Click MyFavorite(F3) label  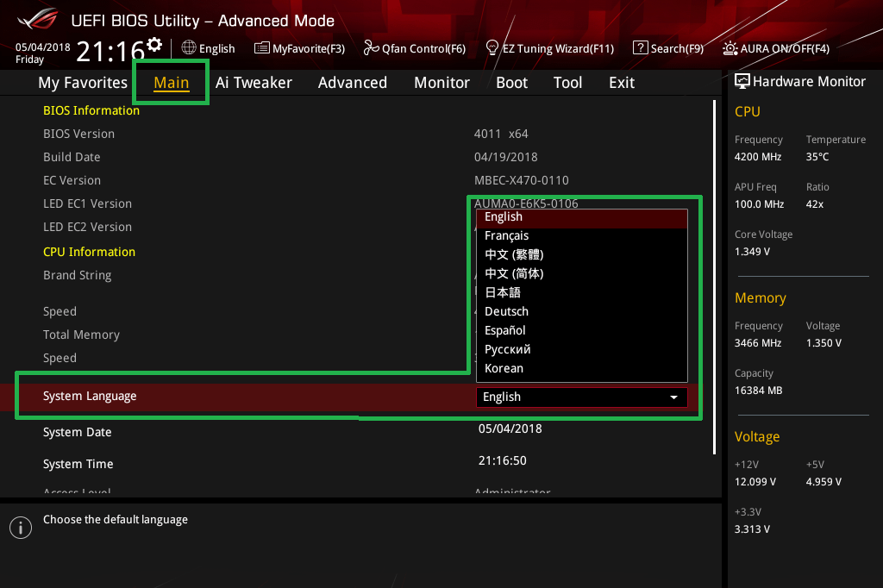(309, 48)
